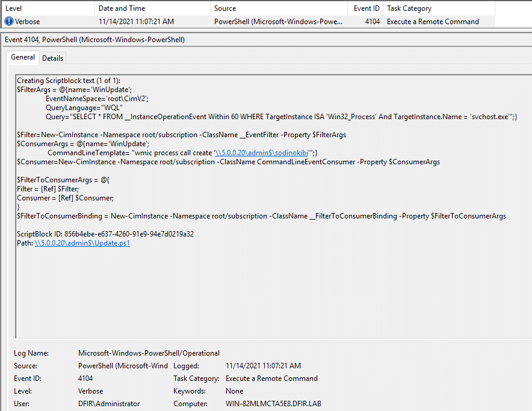Click the Keywords value None

coord(235,391)
